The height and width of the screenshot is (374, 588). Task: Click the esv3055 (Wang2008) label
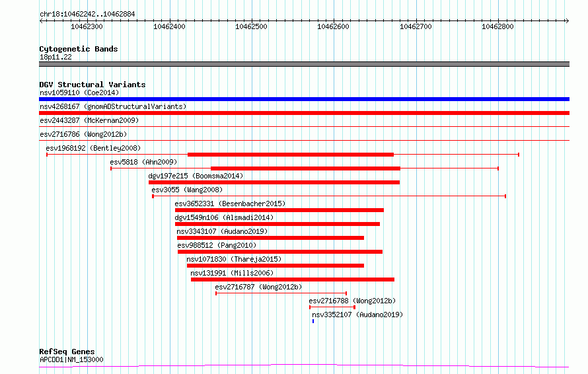point(187,190)
